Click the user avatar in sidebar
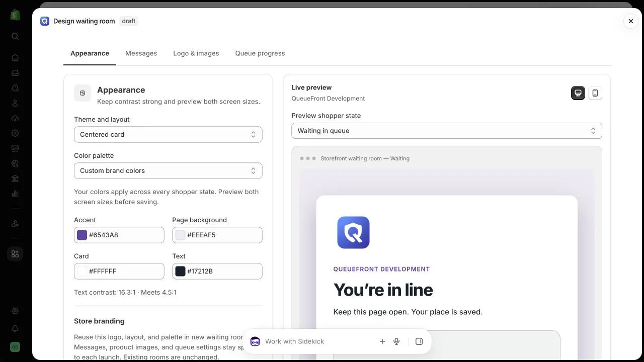644x362 pixels. pos(15,347)
